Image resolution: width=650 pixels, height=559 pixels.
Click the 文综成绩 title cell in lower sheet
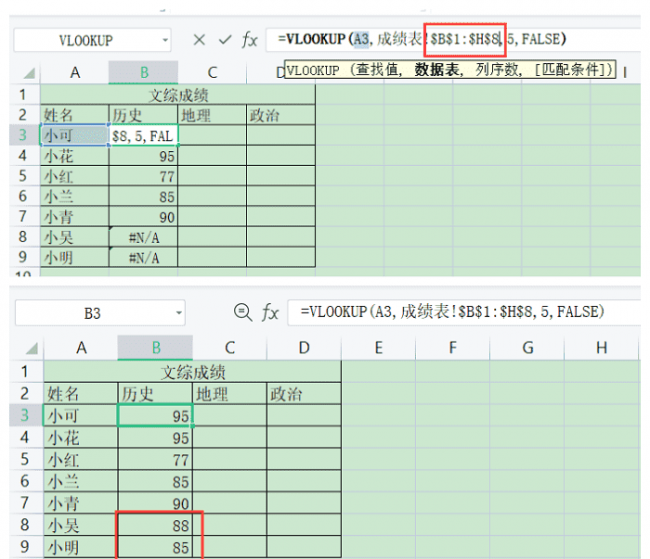pos(192,372)
